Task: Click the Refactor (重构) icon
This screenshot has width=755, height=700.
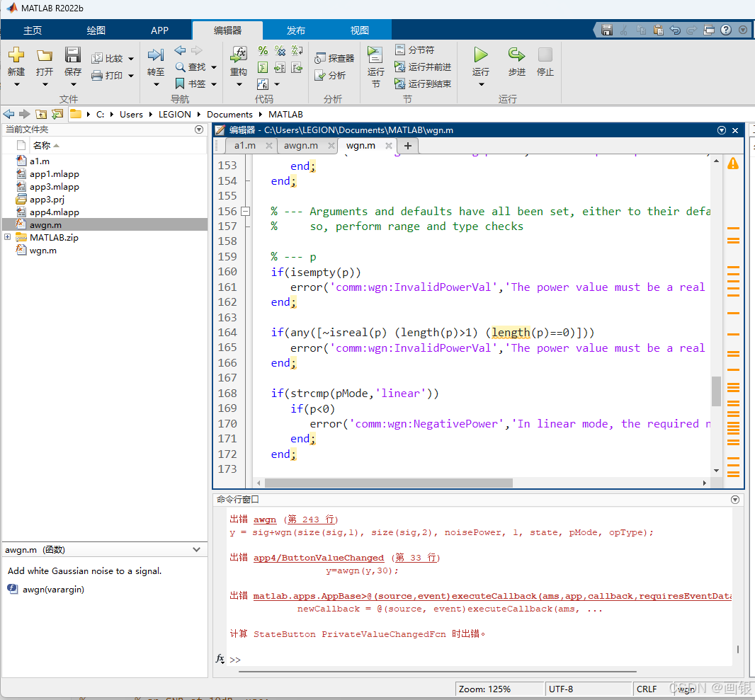Action: click(x=239, y=54)
